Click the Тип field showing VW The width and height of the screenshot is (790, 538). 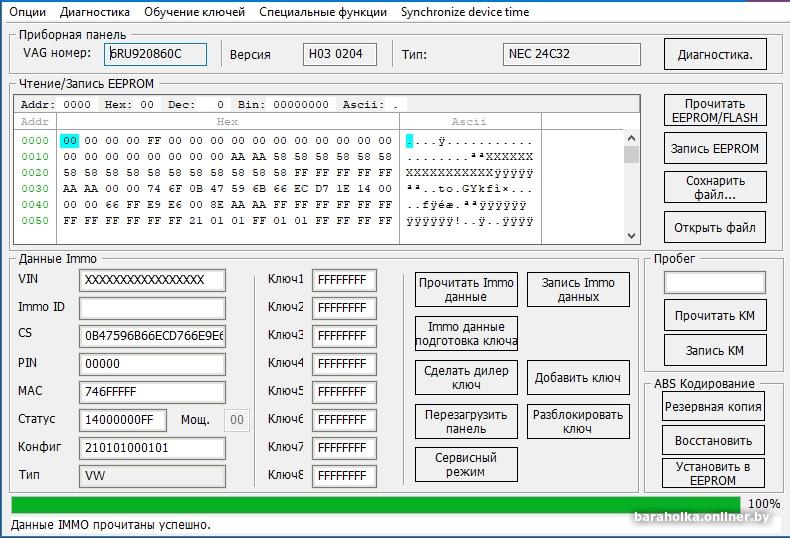pos(152,476)
